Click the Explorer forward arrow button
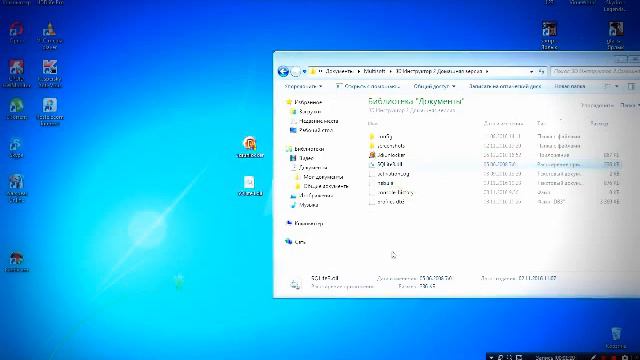640x360 pixels. click(296, 71)
